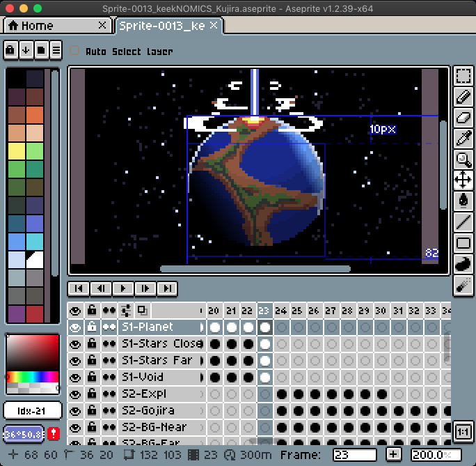
Task: Click the red color warning icon
Action: click(x=54, y=433)
